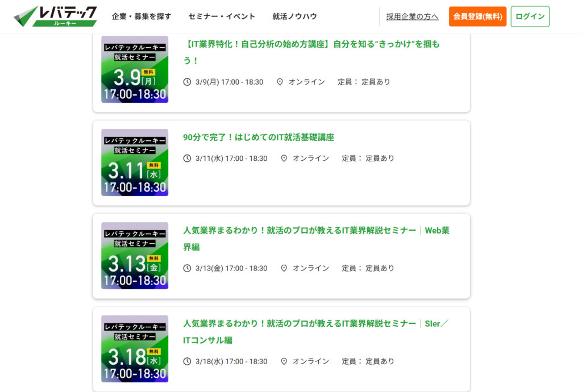Open the 企業・募集を探す menu
The image size is (582, 392).
[142, 16]
